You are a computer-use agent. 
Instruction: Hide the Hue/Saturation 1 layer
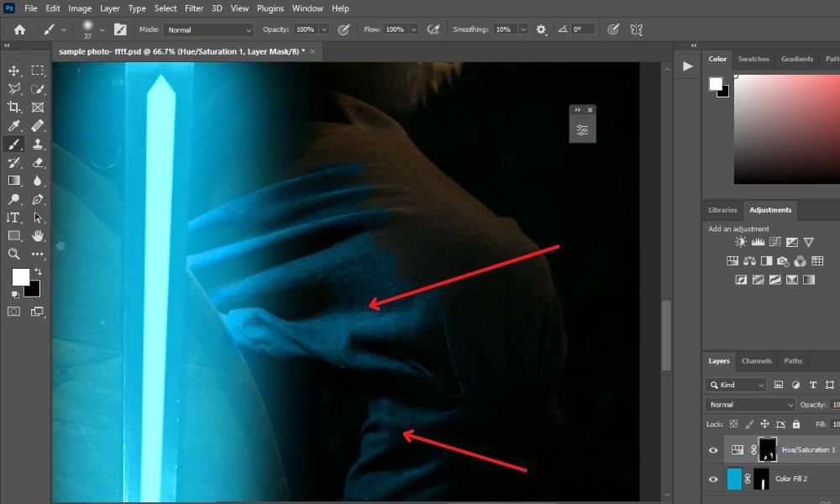click(x=713, y=450)
